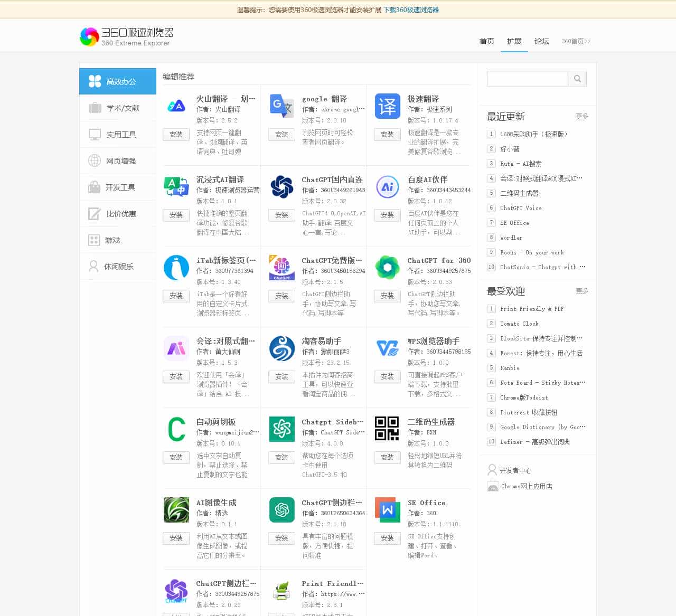Image resolution: width=676 pixels, height=616 pixels.
Task: Open Definer - 高级弹出词典 link
Action: tap(535, 442)
